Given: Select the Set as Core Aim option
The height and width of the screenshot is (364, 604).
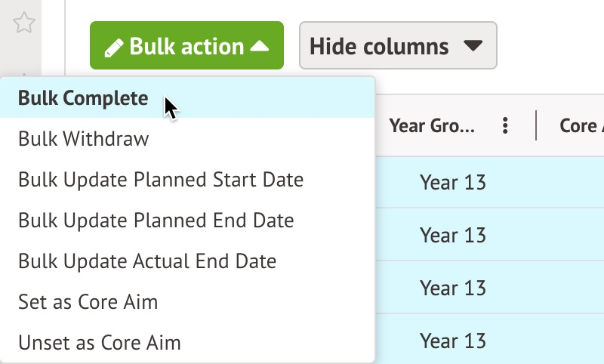Looking at the screenshot, I should tap(88, 302).
